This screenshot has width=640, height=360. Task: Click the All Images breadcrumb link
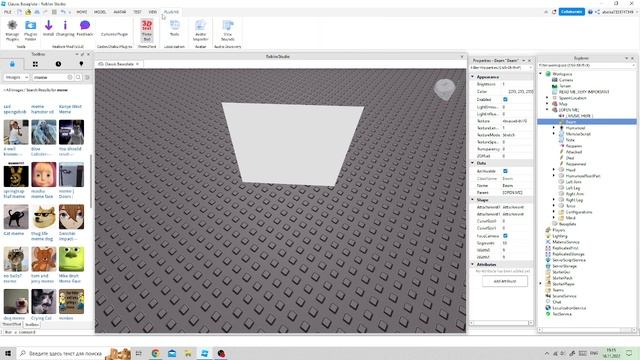coord(13,90)
